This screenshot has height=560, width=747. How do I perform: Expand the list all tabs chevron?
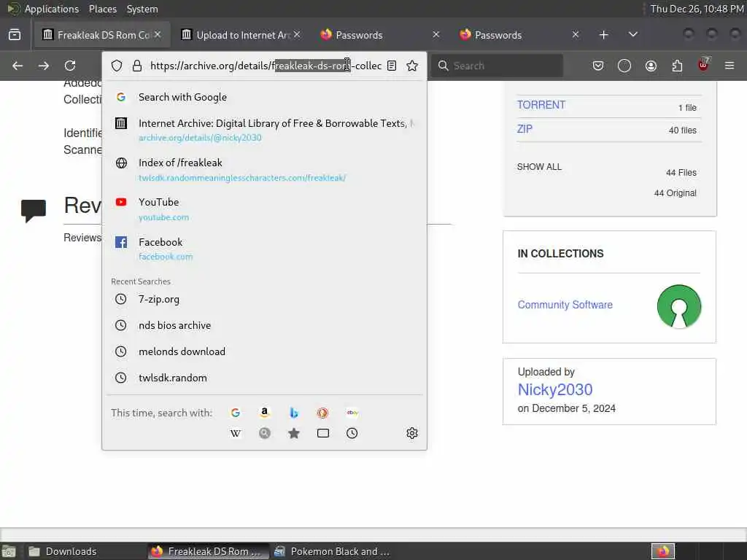(x=632, y=35)
